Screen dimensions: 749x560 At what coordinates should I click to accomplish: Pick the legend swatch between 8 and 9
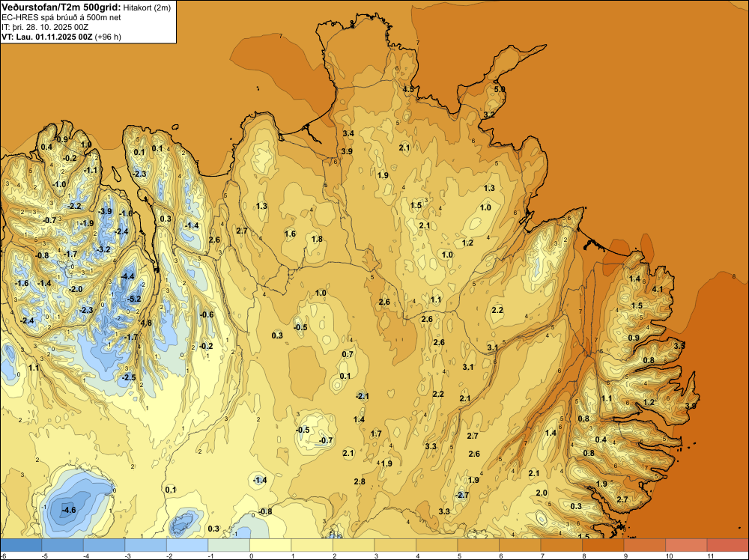pos(603,545)
